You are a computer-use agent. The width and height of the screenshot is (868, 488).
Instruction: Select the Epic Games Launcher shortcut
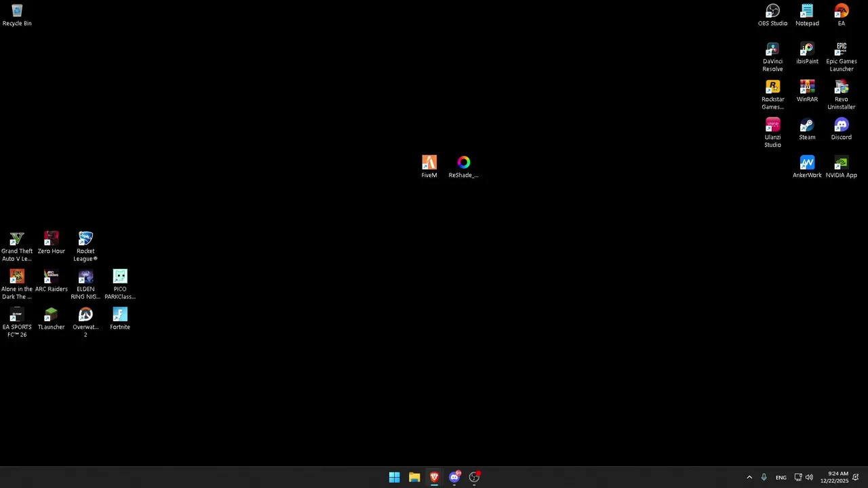tap(842, 57)
